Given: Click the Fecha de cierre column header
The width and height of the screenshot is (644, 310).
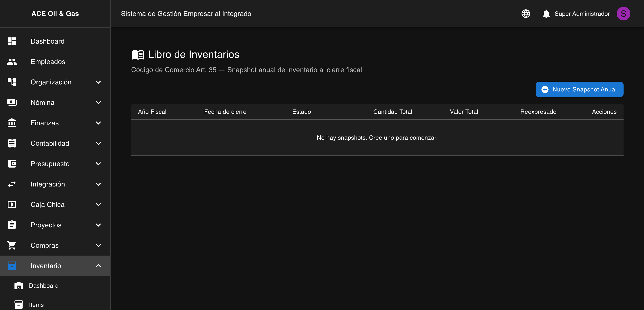Looking at the screenshot, I should point(225,112).
